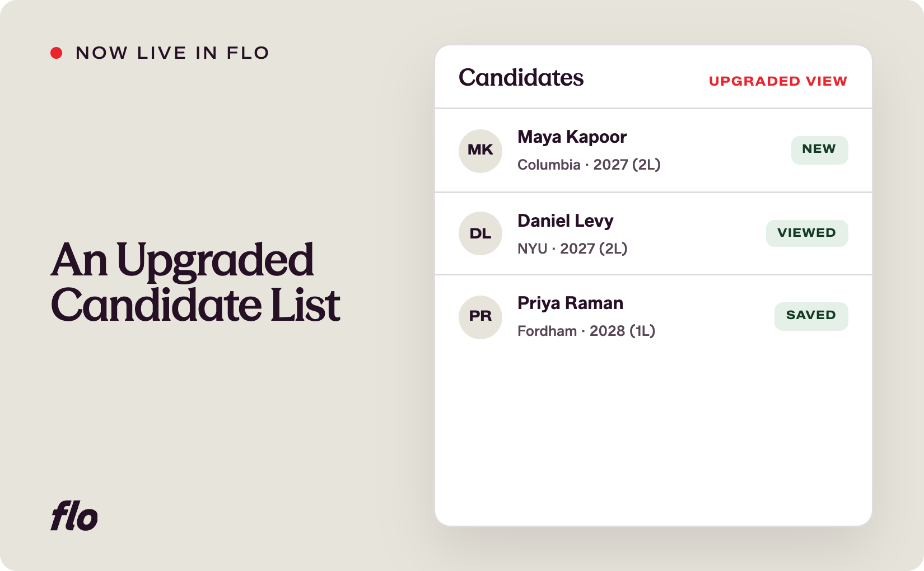Viewport: 924px width, 571px height.
Task: Open Daniel Levy's candidate name
Action: [565, 221]
